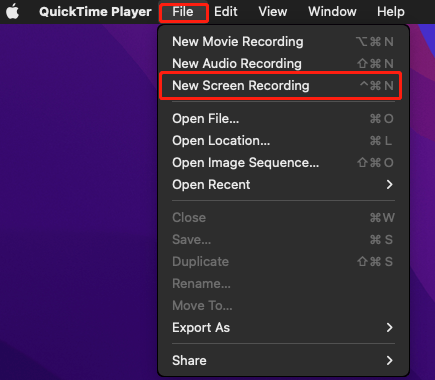Choose New Audio Recording
This screenshot has width=435, height=380.
[283, 63]
